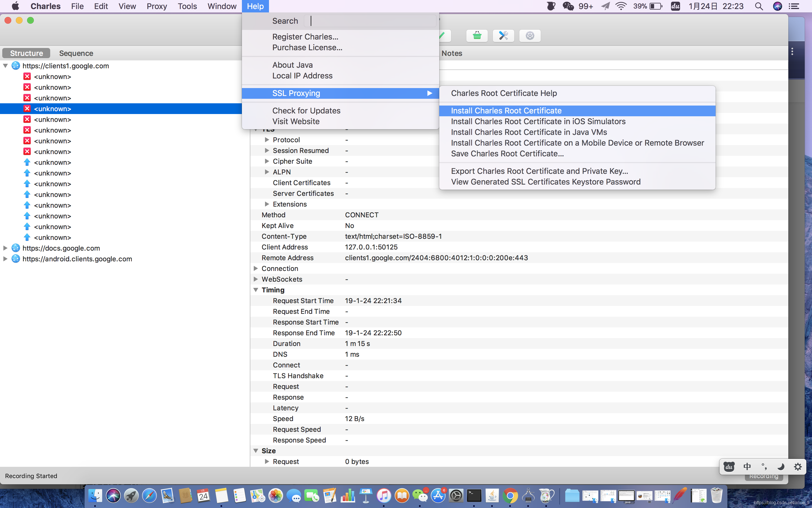
Task: Collapse the Timing section
Action: pyautogui.click(x=256, y=290)
